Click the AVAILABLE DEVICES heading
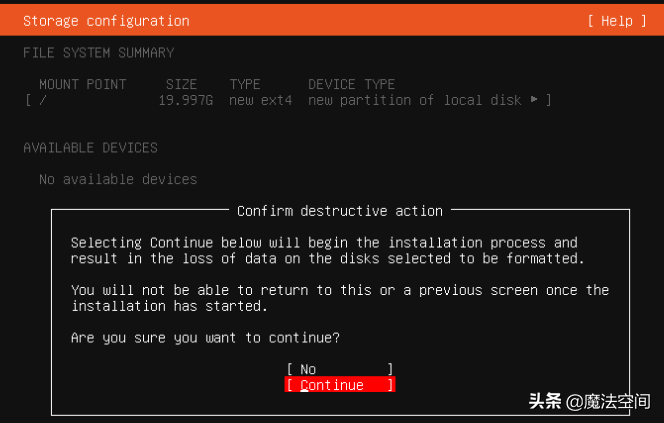The image size is (664, 423). coord(90,147)
